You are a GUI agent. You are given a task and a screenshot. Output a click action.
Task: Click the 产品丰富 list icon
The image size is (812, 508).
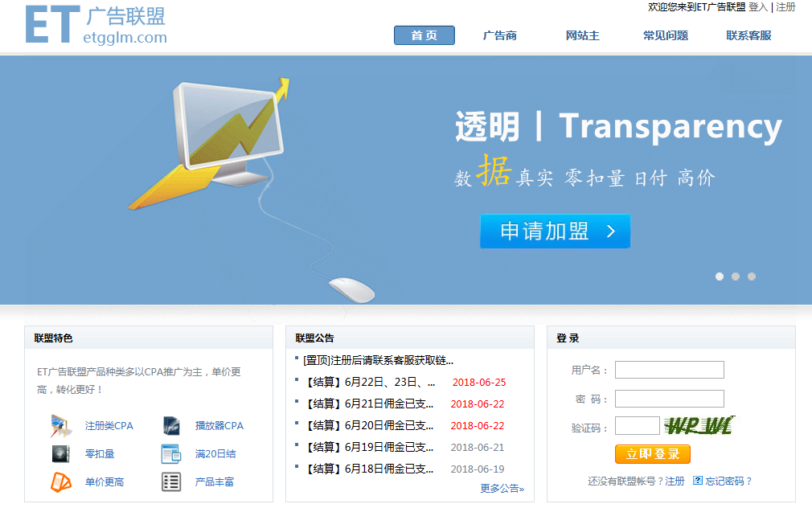(171, 482)
